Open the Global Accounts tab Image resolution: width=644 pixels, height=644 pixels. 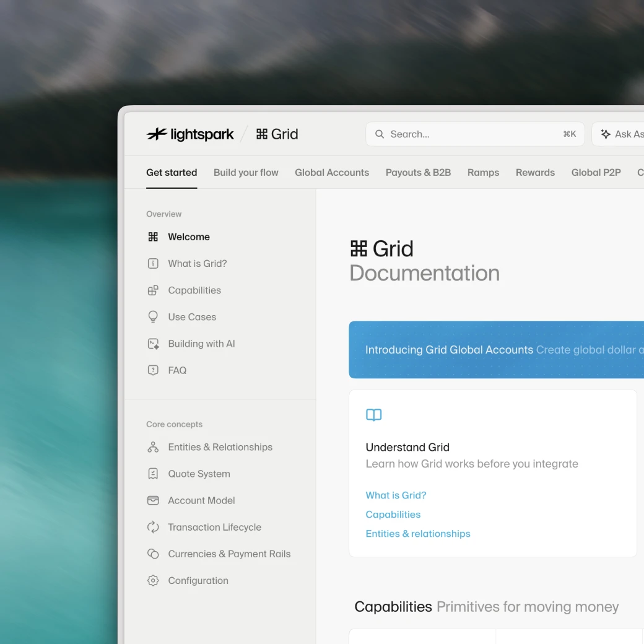coord(332,173)
